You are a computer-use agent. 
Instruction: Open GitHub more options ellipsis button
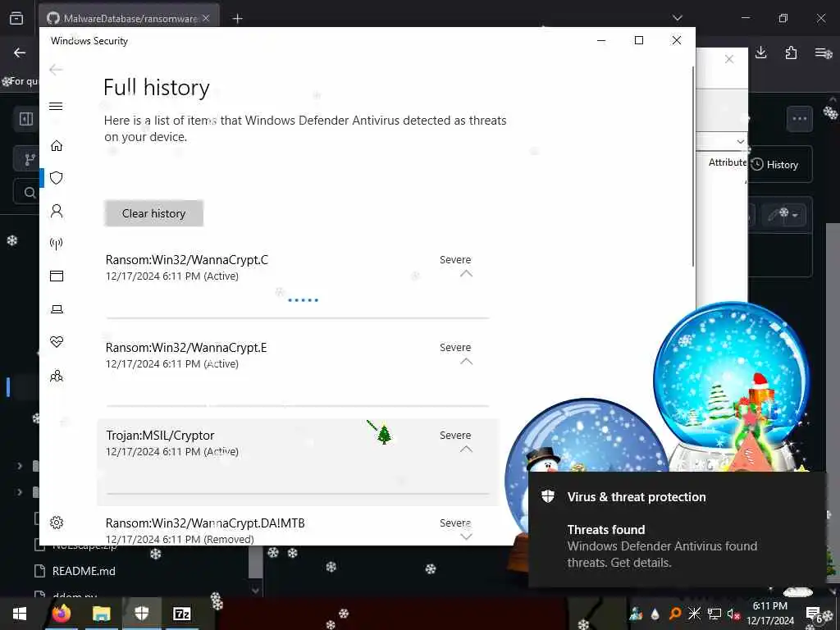[799, 118]
